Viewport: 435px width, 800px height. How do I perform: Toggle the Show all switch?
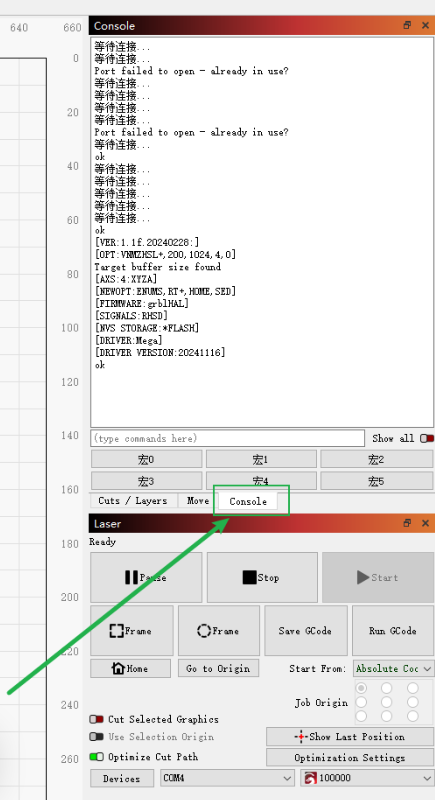[427, 438]
